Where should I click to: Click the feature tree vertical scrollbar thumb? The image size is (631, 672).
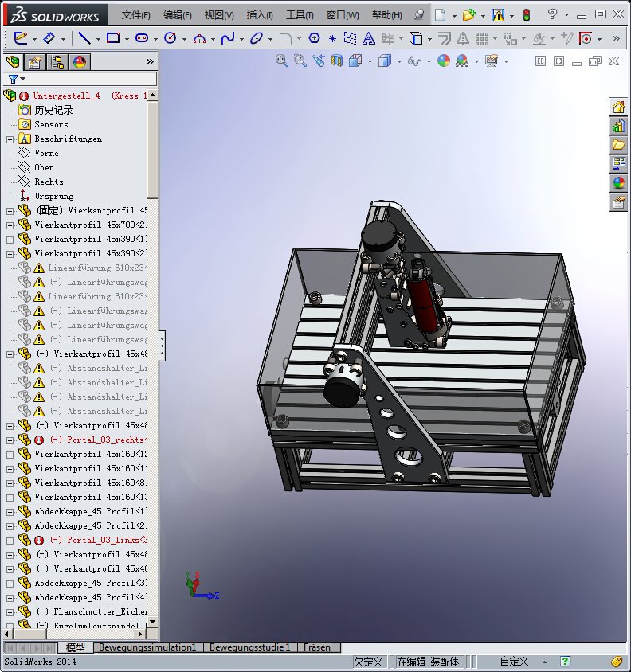pyautogui.click(x=152, y=149)
